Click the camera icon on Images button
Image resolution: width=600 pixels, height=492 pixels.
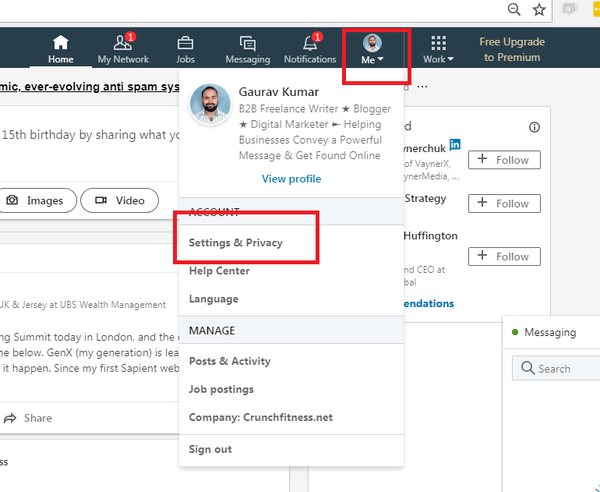pos(12,200)
